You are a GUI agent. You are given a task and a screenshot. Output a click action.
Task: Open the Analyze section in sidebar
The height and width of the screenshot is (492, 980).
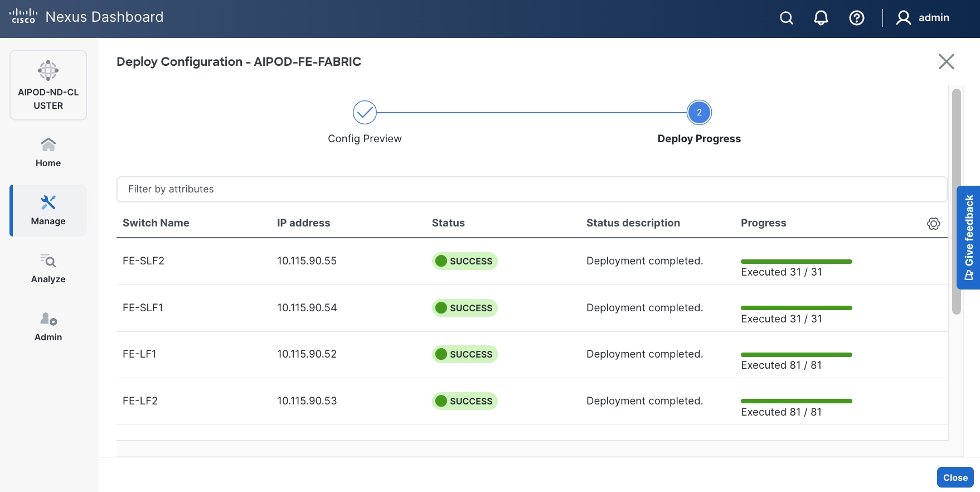pyautogui.click(x=48, y=268)
